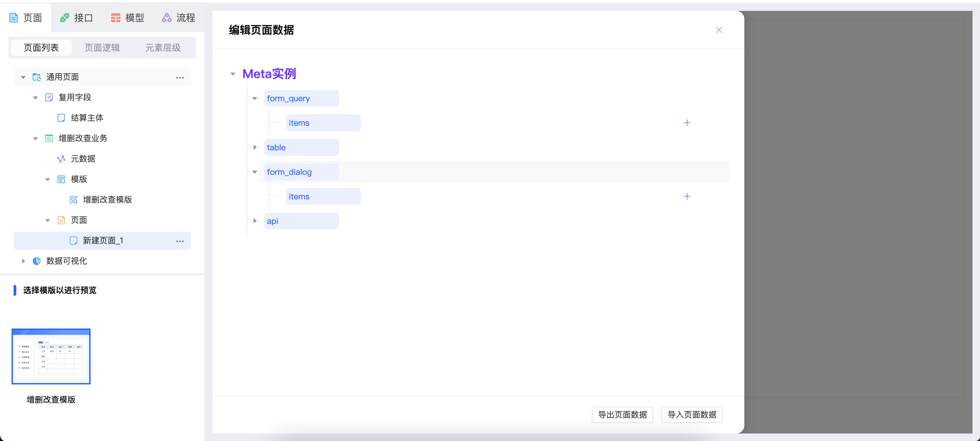Select 新建页面_1 in page tree
Screen dimensions: 980x441
[x=102, y=241]
